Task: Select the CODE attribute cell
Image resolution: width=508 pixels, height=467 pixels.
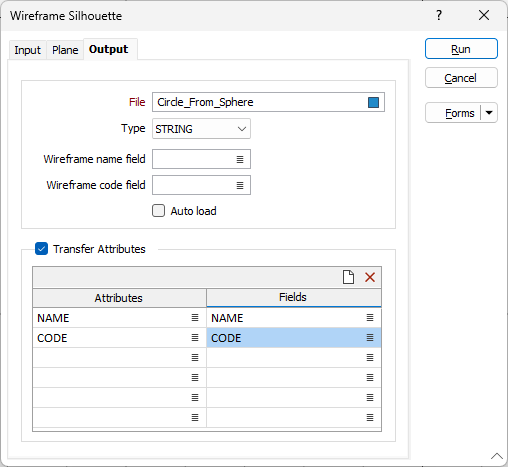Action: [x=119, y=338]
